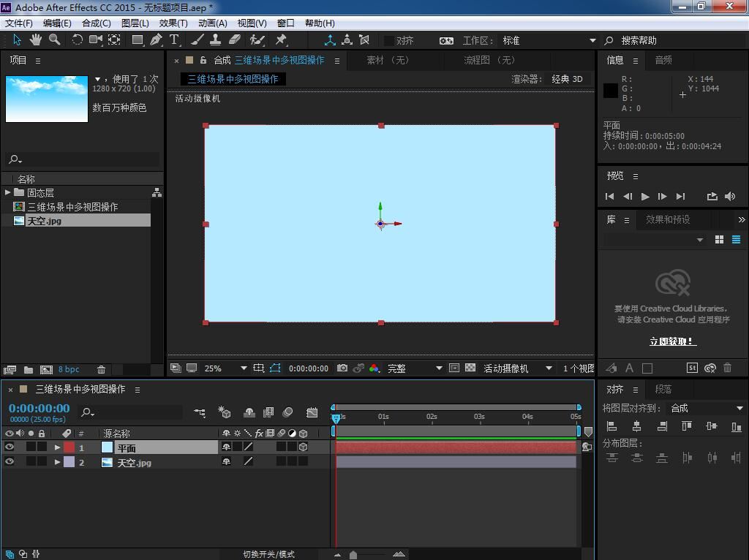Viewport: 749px width, 560px height.
Task: Hide the 平面 layer with eye toggle
Action: (10, 447)
